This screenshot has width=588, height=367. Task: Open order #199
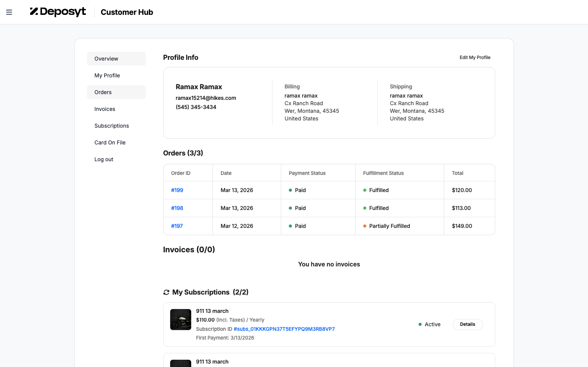point(177,190)
